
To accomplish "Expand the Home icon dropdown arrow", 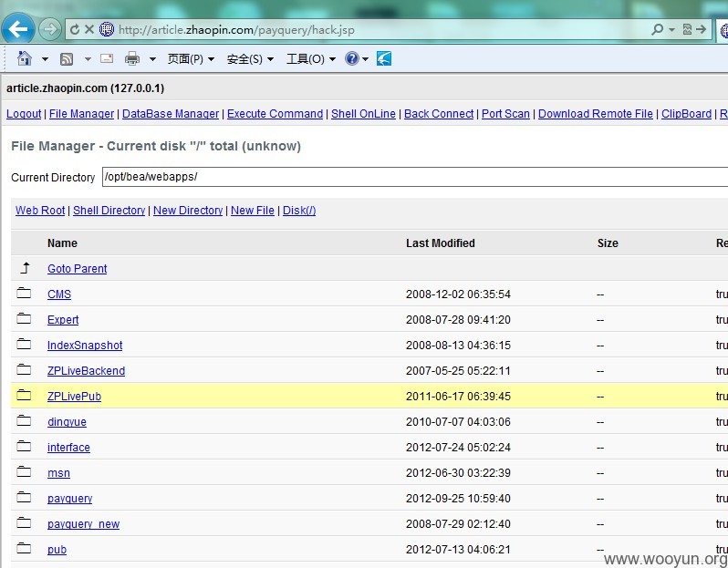I will (45, 59).
